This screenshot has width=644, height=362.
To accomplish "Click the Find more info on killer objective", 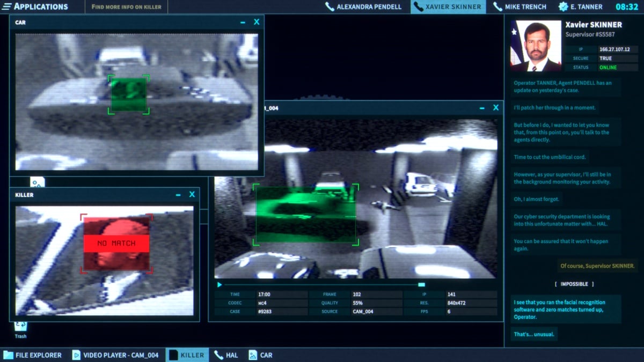I will pyautogui.click(x=126, y=7).
